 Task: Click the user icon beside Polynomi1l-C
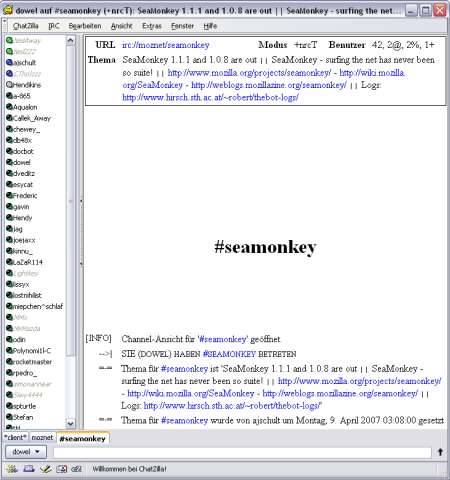tap(9, 351)
